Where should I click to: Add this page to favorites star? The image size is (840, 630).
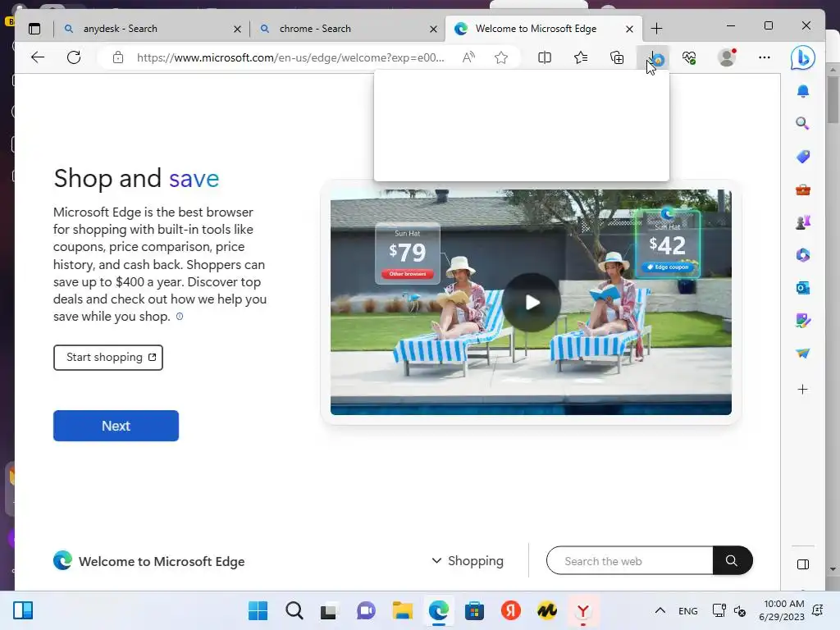click(501, 57)
